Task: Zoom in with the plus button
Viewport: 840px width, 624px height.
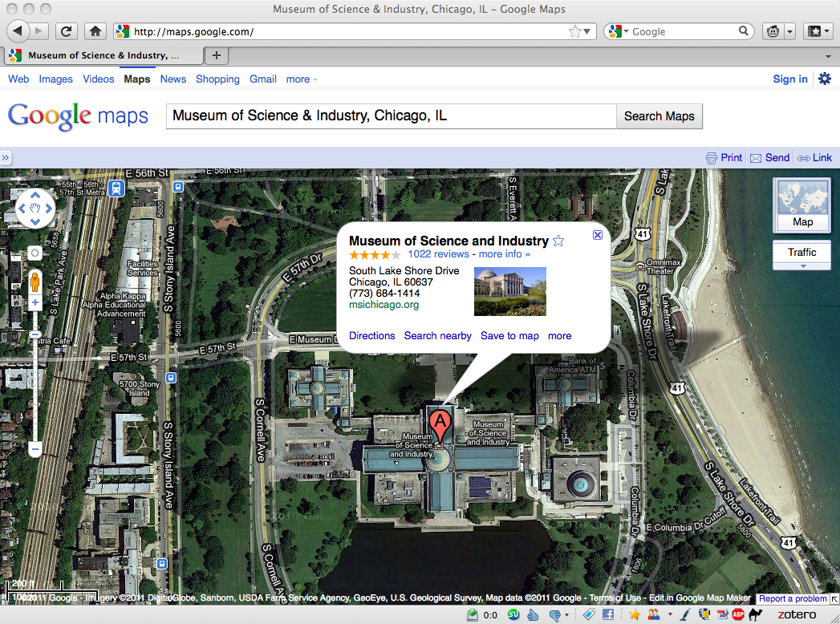Action: click(x=34, y=302)
